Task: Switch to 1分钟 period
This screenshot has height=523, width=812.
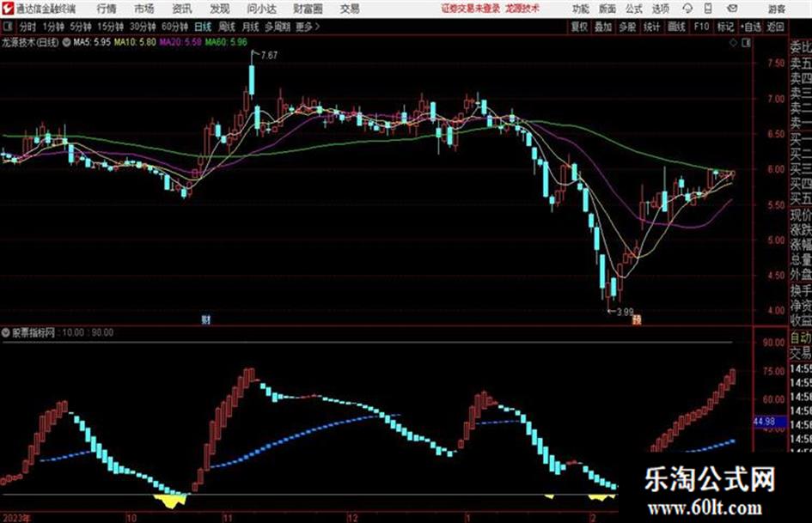Action: point(53,27)
